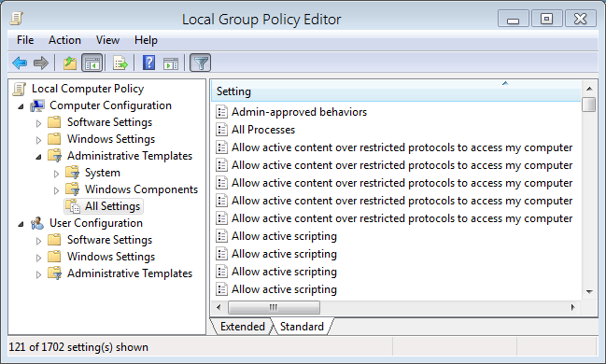Toggle Show/Hide Console Tree icon

pyautogui.click(x=92, y=63)
